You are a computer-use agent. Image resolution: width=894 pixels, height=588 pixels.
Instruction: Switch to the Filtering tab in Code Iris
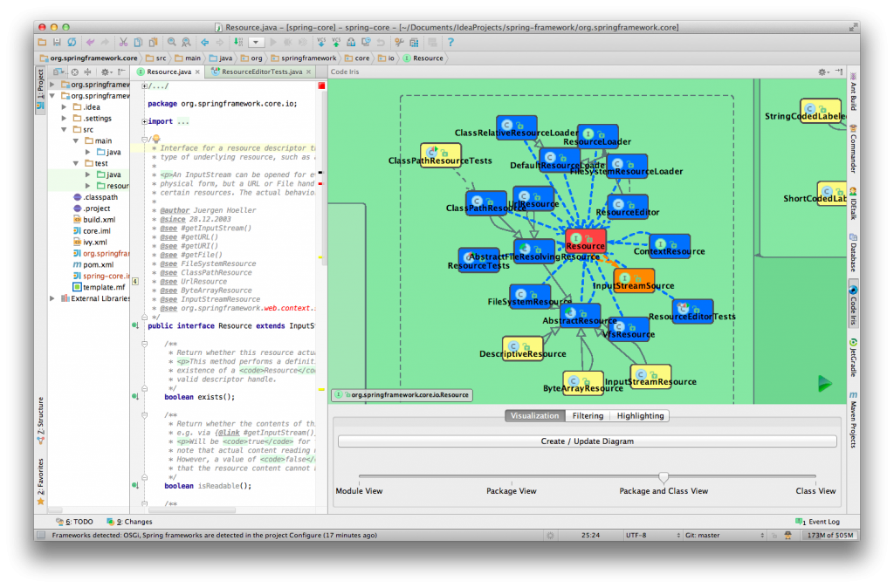pyautogui.click(x=588, y=415)
